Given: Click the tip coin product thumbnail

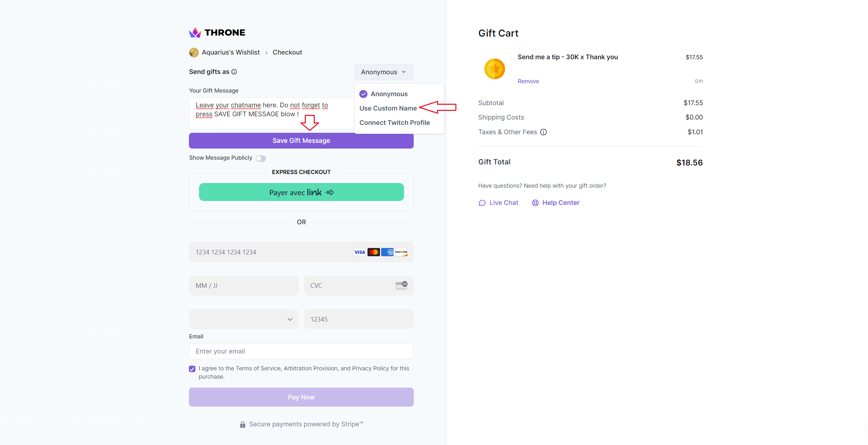Looking at the screenshot, I should 494,69.
